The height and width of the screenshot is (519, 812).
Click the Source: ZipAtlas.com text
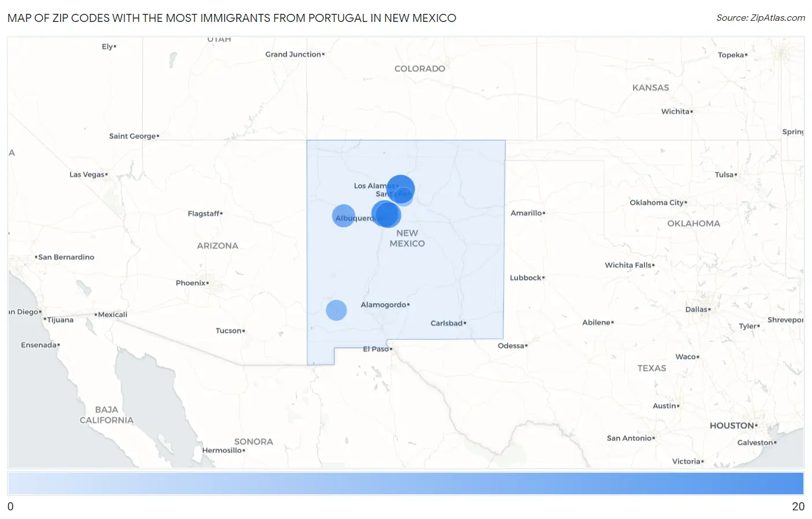point(761,18)
